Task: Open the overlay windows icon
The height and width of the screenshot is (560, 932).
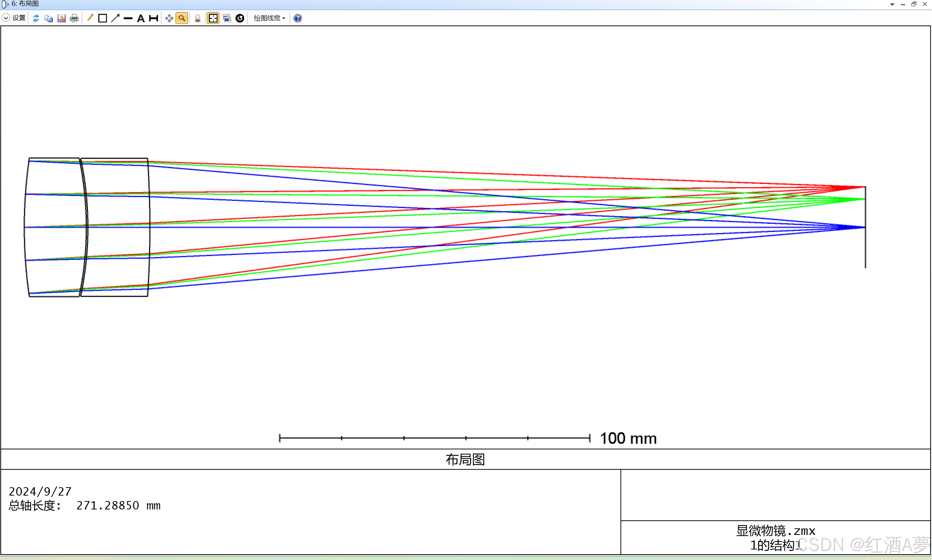Action: tap(226, 18)
